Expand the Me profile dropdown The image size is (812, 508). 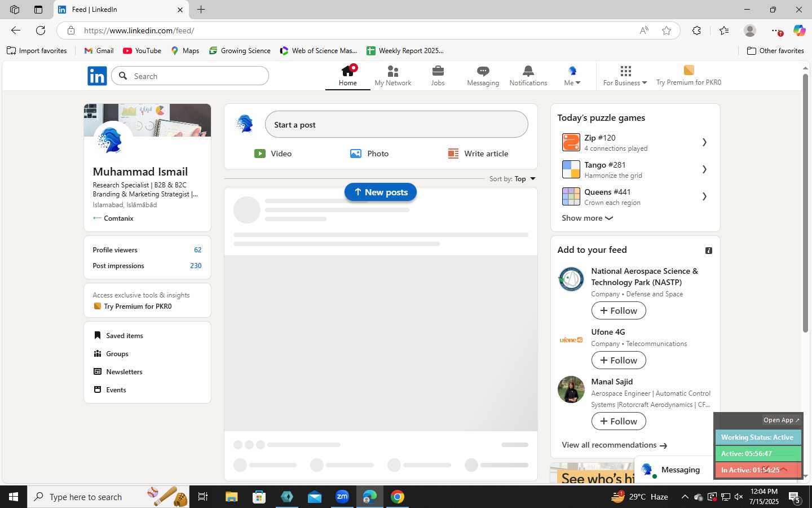[572, 76]
